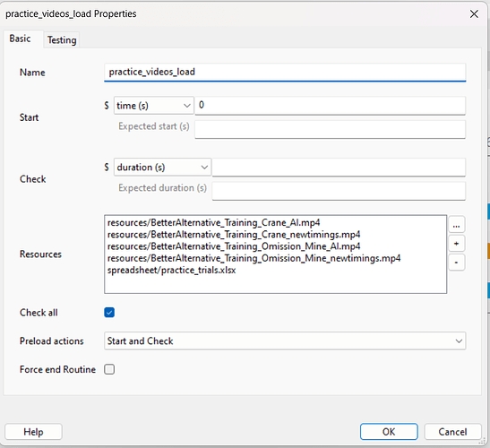
Task: Switch to the Testing tab
Action: tap(62, 40)
